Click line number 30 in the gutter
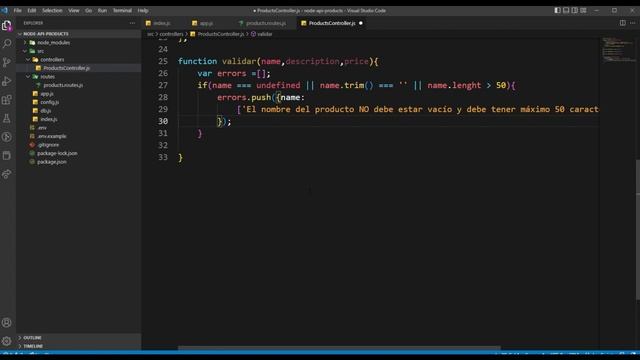640x360 pixels. click(163, 121)
